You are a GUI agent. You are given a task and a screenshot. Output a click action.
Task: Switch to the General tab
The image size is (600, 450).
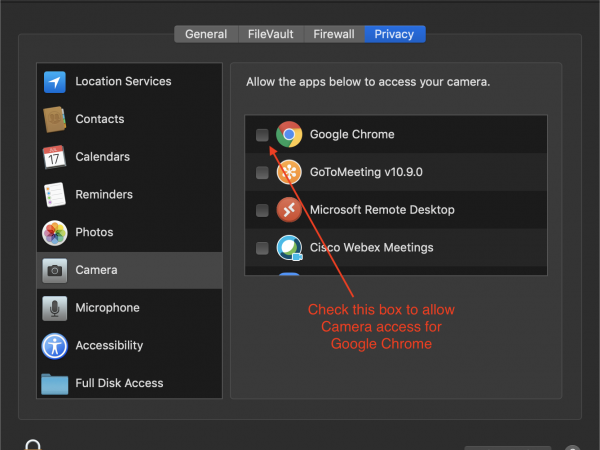pos(206,34)
